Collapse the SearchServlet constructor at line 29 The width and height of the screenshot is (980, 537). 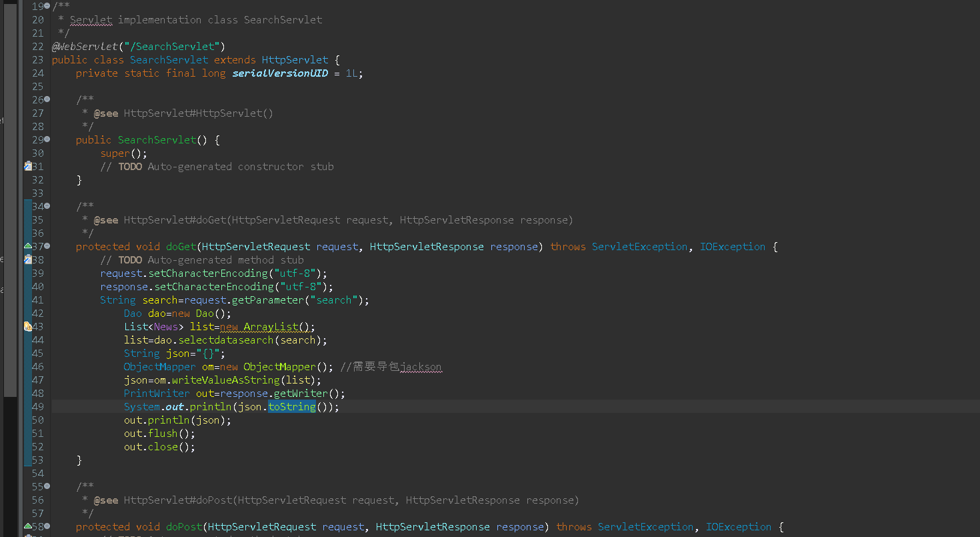coord(47,139)
